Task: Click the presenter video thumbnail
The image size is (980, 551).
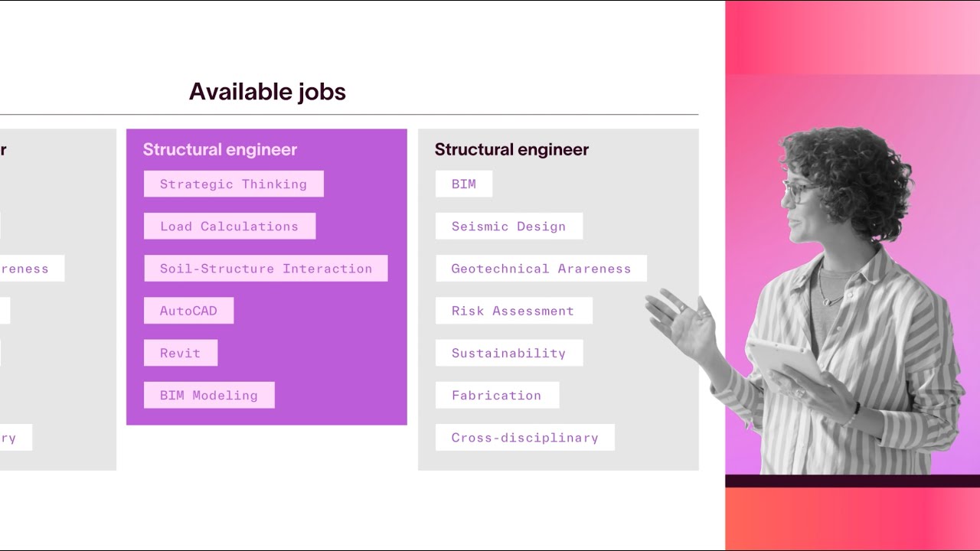Action: (852, 275)
